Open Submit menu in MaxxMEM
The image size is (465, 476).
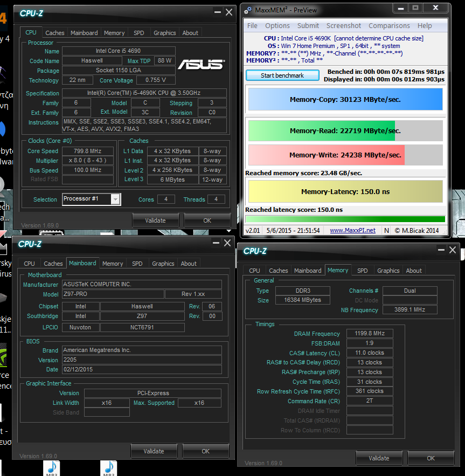coord(308,26)
